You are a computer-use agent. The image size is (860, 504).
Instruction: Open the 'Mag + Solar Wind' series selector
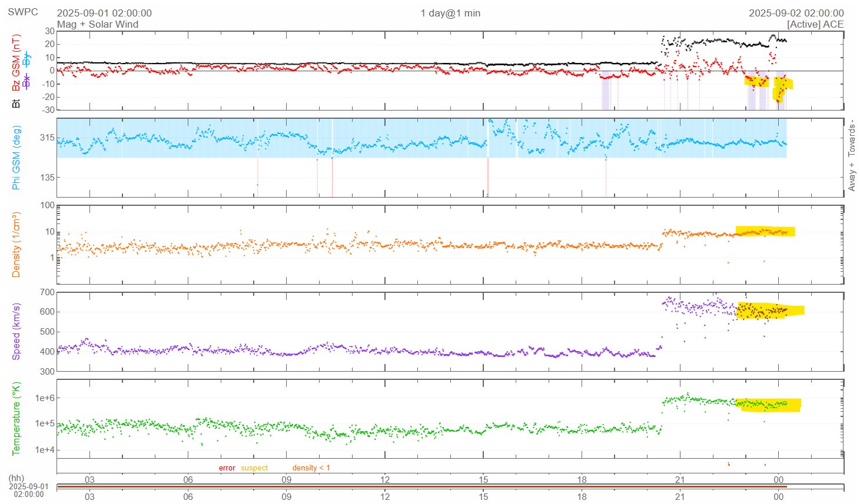[x=98, y=24]
